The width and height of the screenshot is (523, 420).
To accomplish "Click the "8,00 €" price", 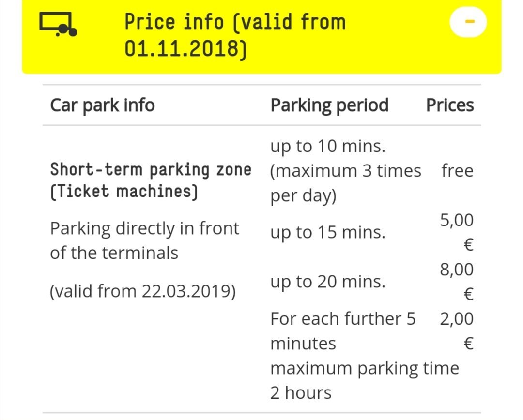I will click(x=457, y=282).
